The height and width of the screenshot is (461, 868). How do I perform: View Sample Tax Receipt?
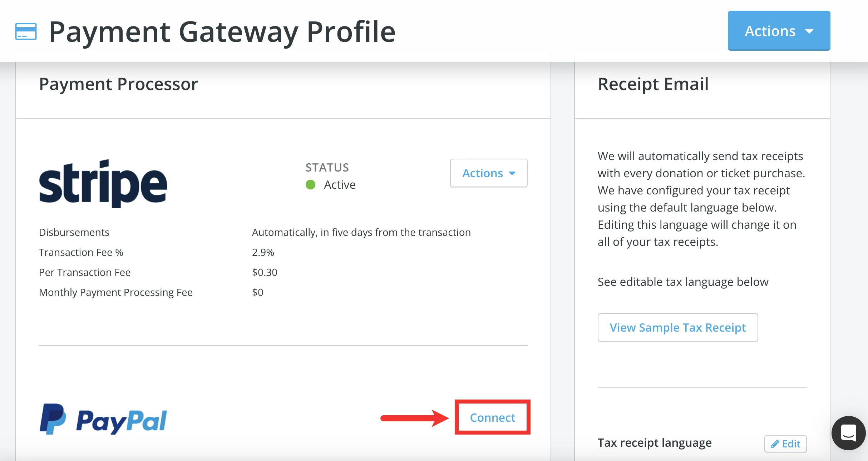(677, 327)
